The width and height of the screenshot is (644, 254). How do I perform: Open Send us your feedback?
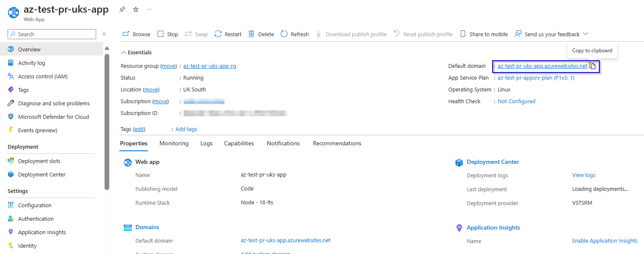click(x=547, y=34)
